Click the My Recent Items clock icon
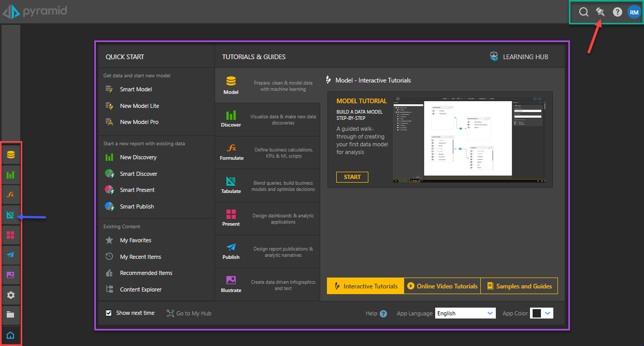The image size is (644, 346). click(x=109, y=257)
